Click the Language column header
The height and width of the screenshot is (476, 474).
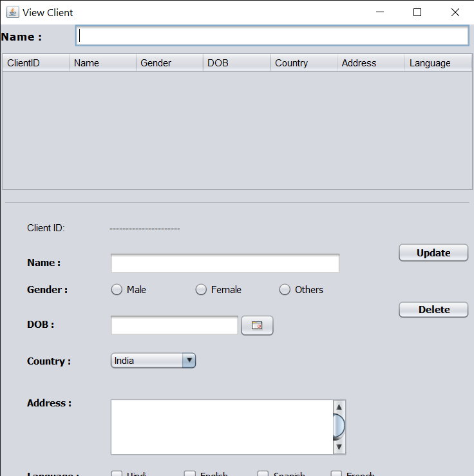tap(438, 63)
